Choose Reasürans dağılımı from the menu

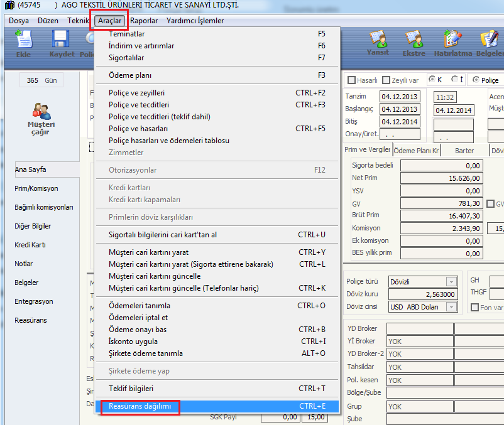140,406
